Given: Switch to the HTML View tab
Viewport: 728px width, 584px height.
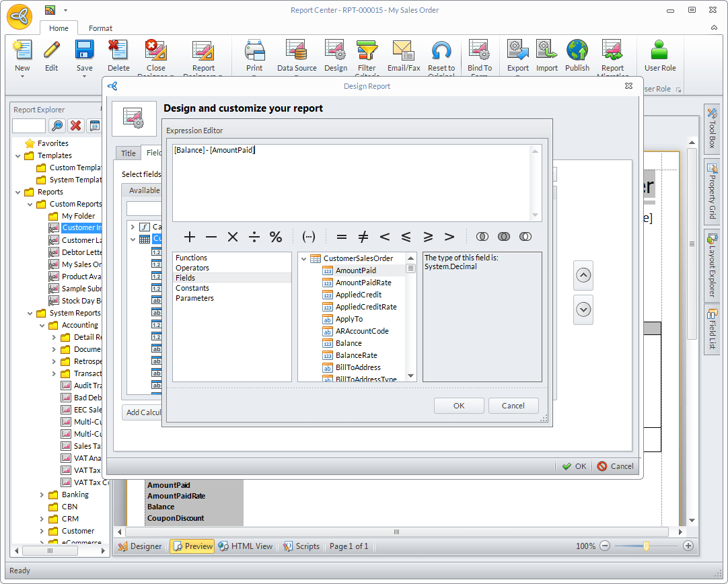Looking at the screenshot, I should tap(246, 546).
